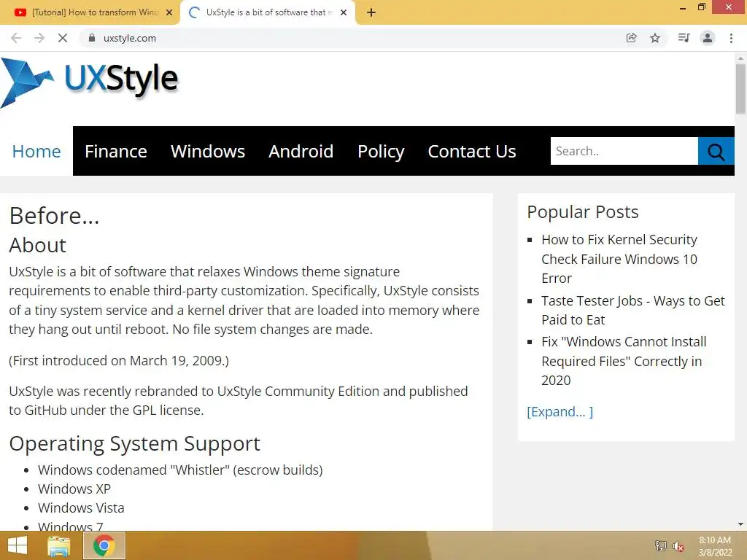Open a new browser tab
747x560 pixels.
pyautogui.click(x=371, y=12)
